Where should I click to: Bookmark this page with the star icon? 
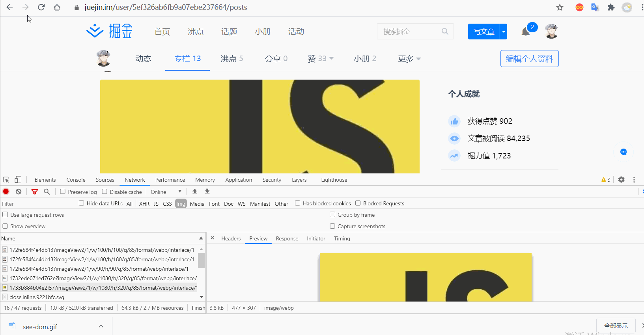tap(560, 7)
